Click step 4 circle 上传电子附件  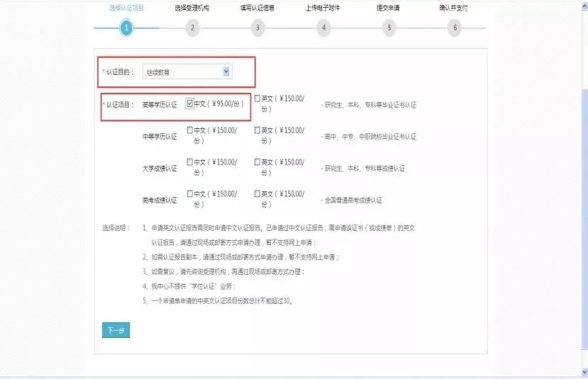pos(323,28)
